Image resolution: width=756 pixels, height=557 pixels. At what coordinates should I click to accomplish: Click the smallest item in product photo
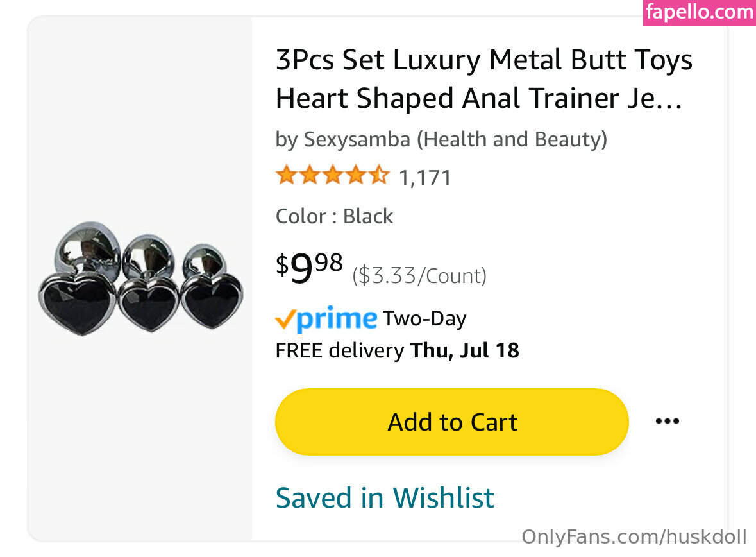tap(211, 288)
